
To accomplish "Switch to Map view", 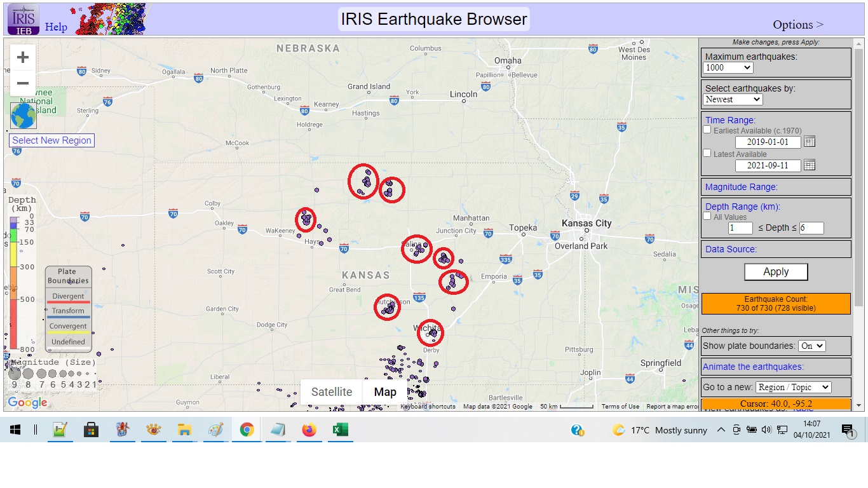I will coord(385,392).
